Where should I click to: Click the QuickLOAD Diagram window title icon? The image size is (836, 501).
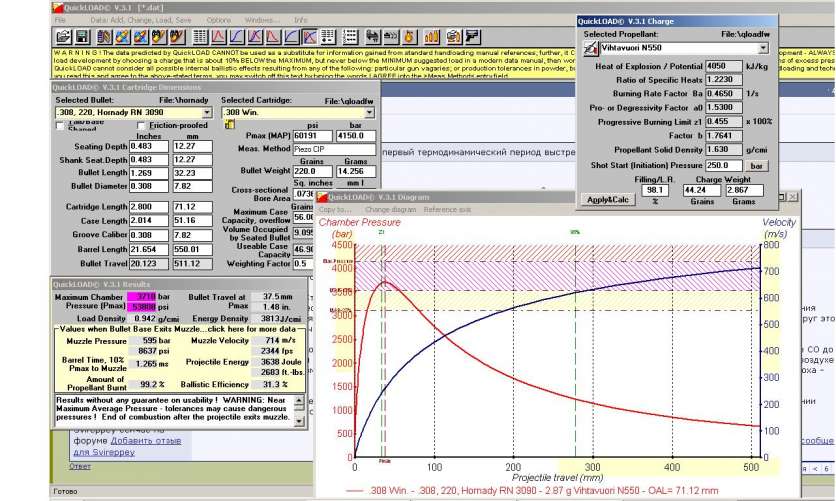click(322, 197)
